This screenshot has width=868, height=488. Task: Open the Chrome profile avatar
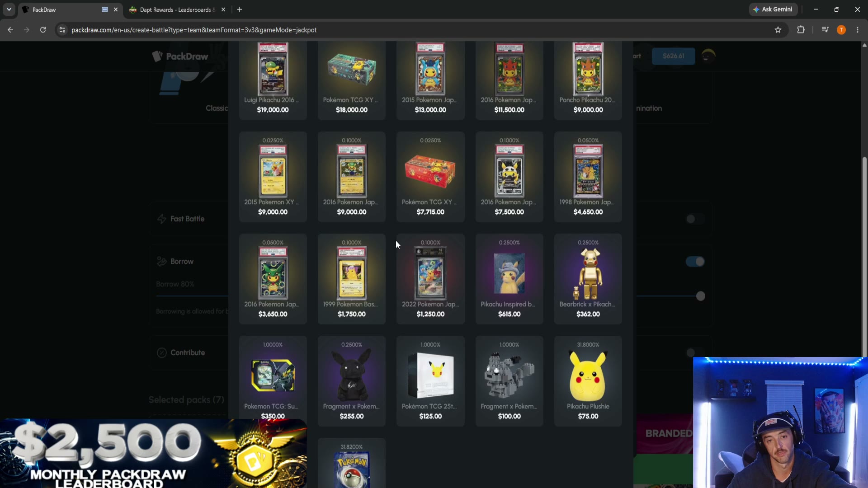(841, 30)
